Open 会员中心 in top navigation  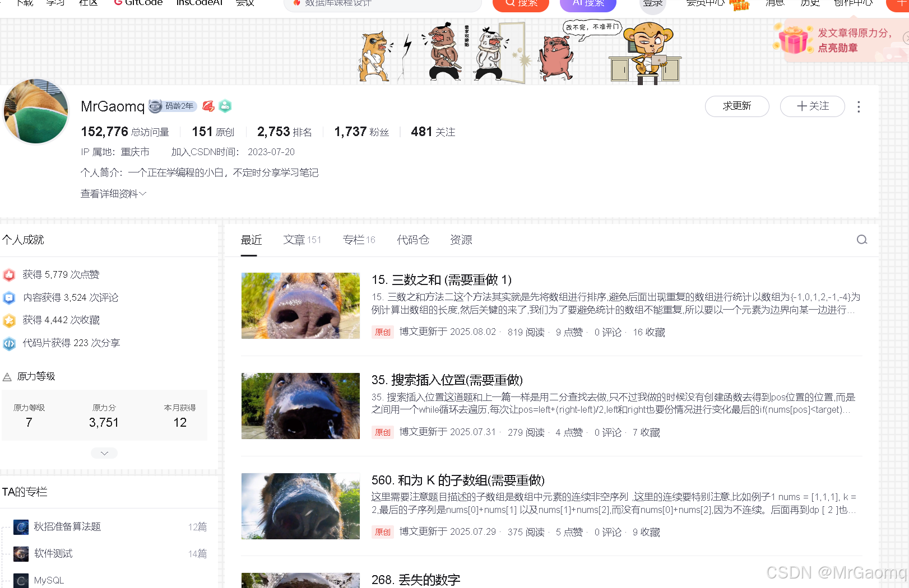tap(705, 3)
